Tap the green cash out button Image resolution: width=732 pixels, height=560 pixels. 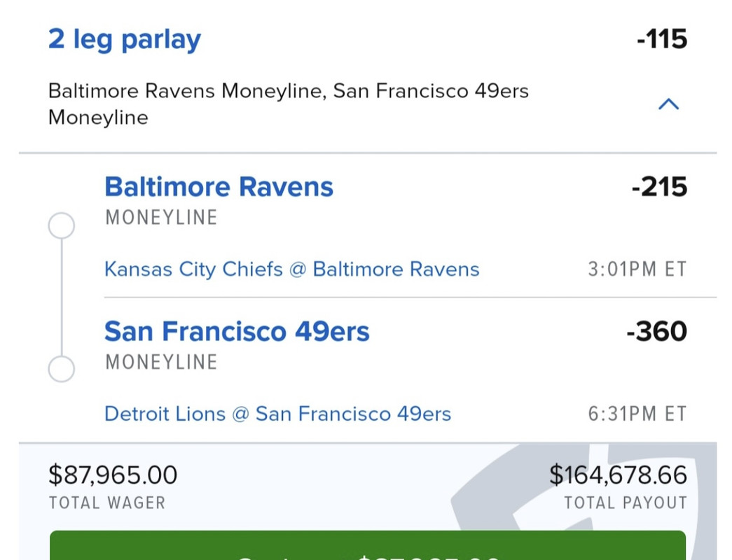(x=368, y=545)
